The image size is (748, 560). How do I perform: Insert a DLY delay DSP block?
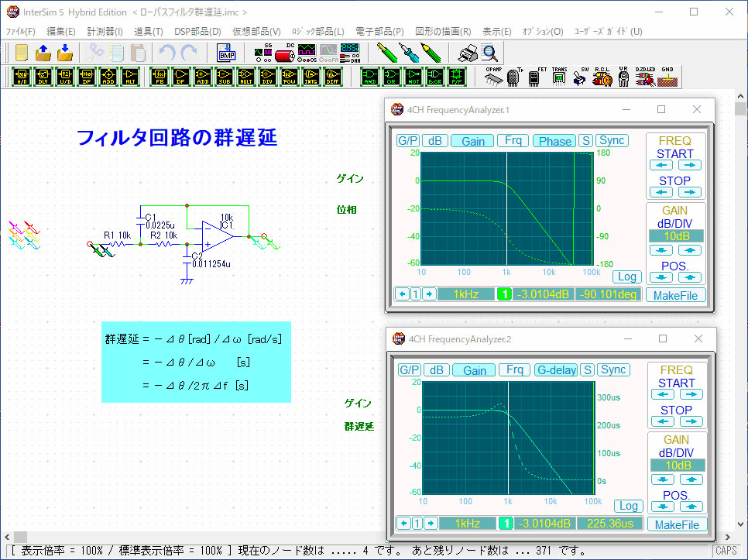43,77
